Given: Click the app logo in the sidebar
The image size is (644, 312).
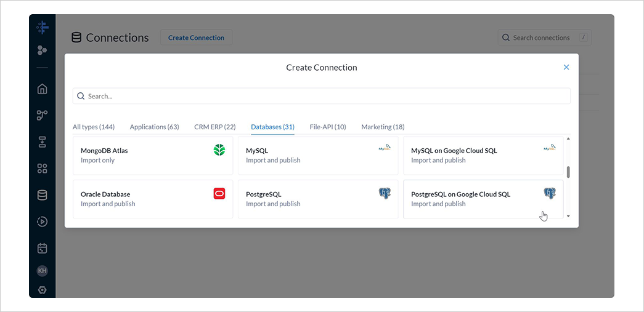Looking at the screenshot, I should (x=43, y=28).
